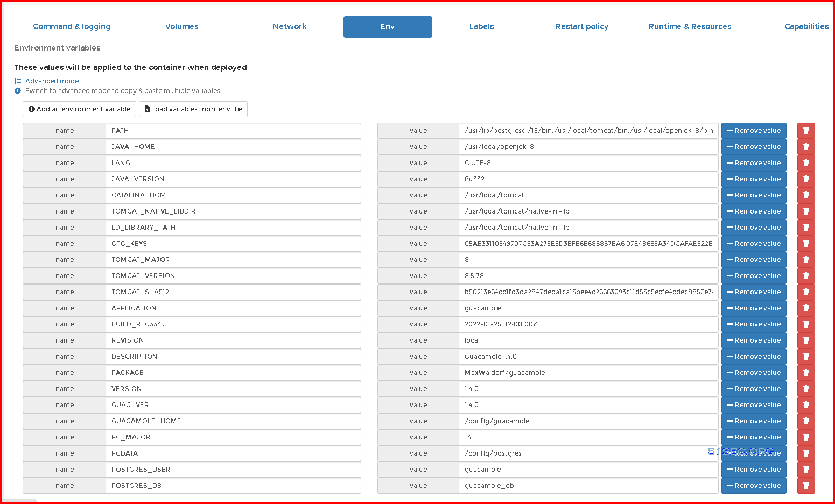Switch to the Volumes tab

(x=182, y=26)
